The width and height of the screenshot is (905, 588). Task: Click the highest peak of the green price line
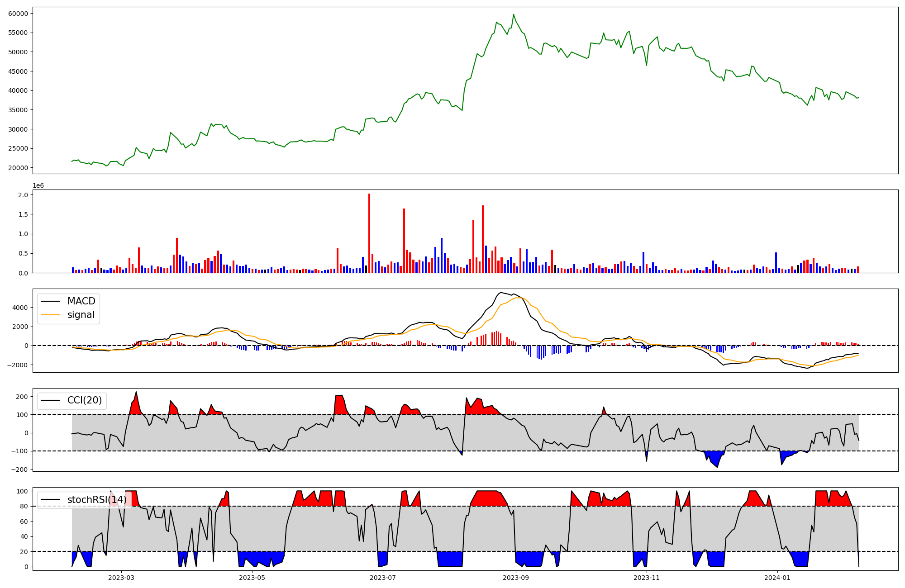pyautogui.click(x=513, y=15)
